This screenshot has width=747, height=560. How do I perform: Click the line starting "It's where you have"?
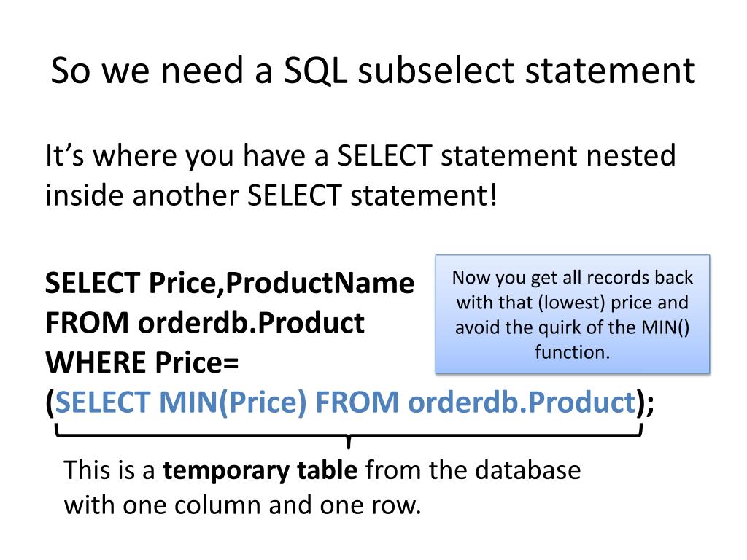pos(360,156)
